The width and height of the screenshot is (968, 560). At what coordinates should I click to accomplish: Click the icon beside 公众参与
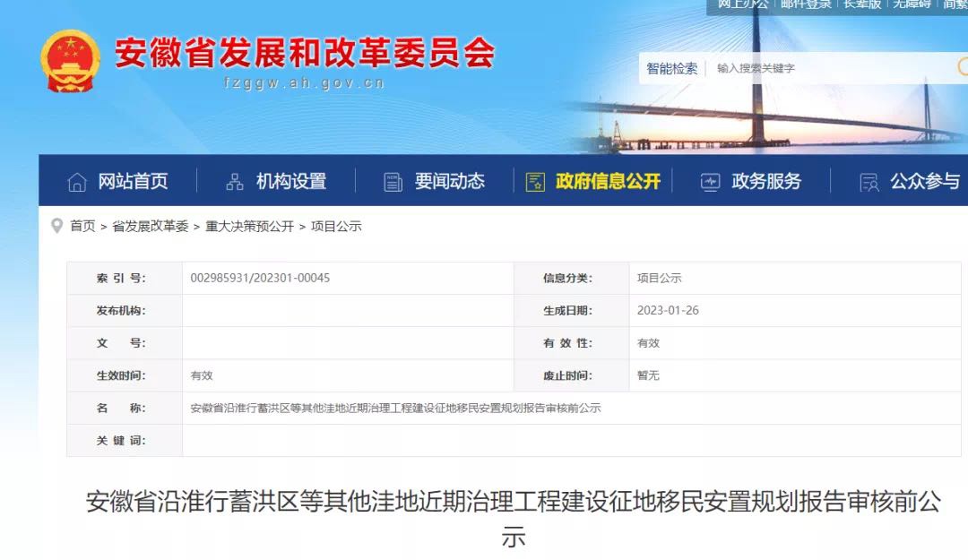[x=869, y=182]
